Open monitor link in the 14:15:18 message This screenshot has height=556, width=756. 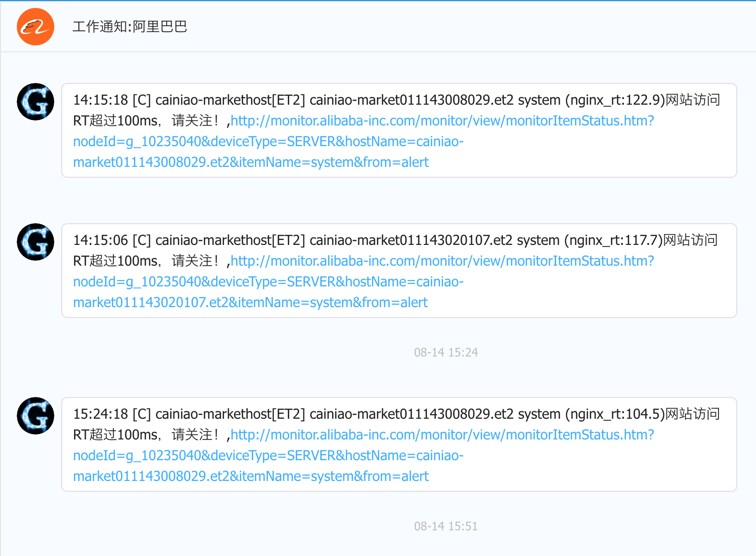364,141
